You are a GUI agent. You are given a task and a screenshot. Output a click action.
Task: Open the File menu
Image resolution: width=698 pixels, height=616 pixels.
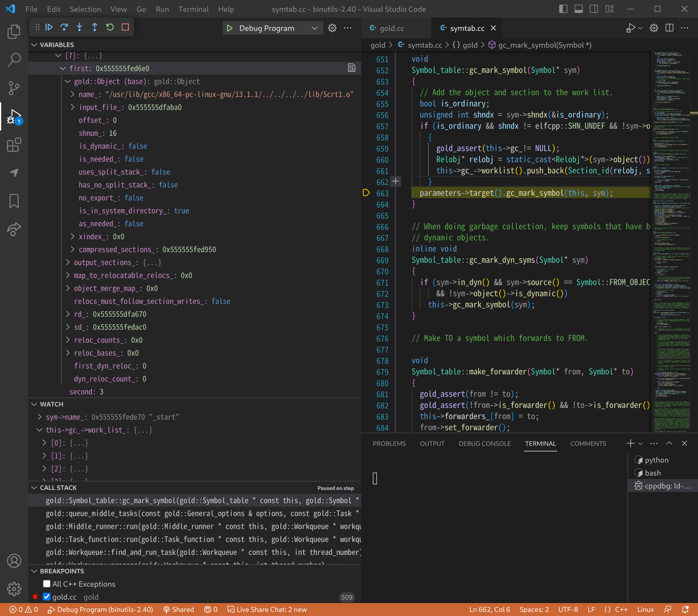[x=31, y=9]
